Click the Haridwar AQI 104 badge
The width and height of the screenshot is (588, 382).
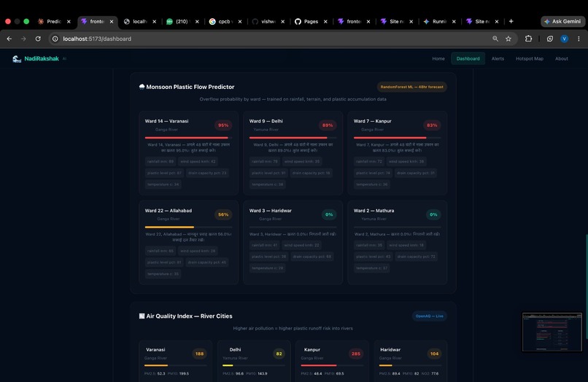(x=434, y=354)
